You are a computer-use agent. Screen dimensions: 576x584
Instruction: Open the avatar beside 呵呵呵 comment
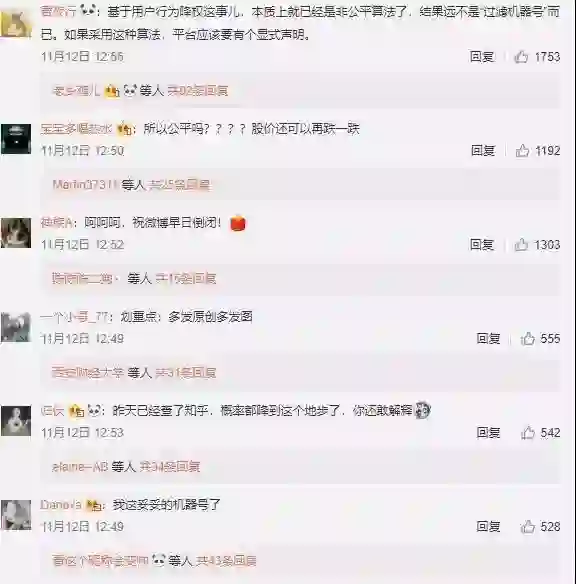coord(16,233)
